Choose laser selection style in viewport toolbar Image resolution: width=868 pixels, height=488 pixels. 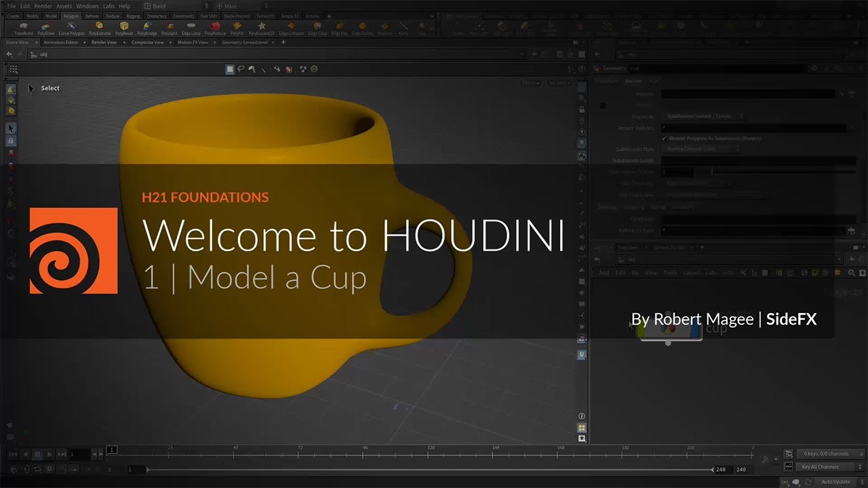point(263,69)
